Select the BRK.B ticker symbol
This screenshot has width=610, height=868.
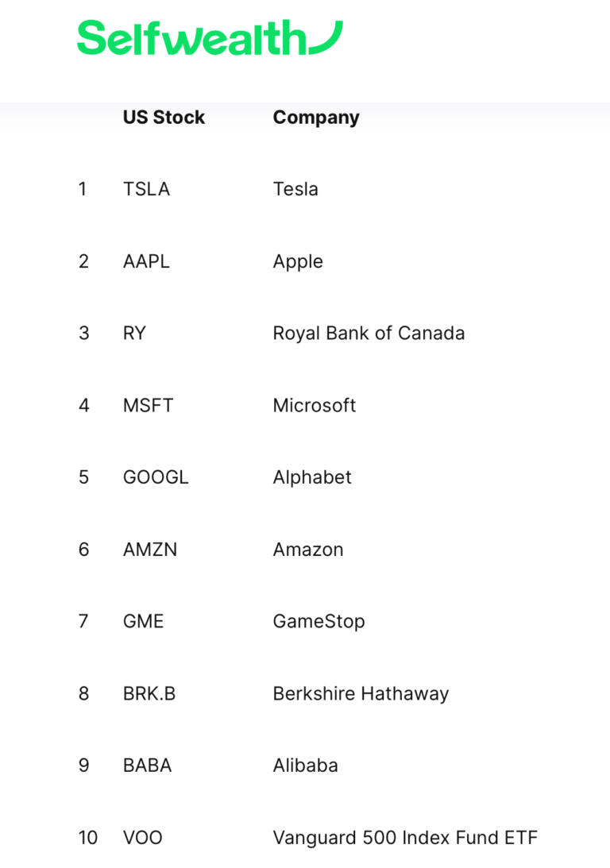[x=149, y=693]
